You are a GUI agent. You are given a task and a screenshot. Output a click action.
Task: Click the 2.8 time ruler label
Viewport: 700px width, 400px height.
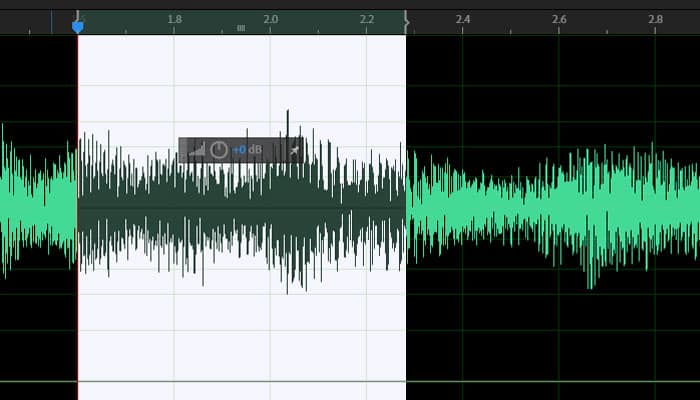[x=655, y=19]
